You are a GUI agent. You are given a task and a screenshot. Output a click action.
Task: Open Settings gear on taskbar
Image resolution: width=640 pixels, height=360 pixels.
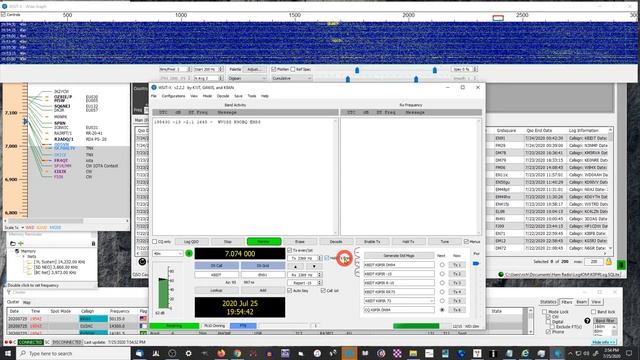188,353
